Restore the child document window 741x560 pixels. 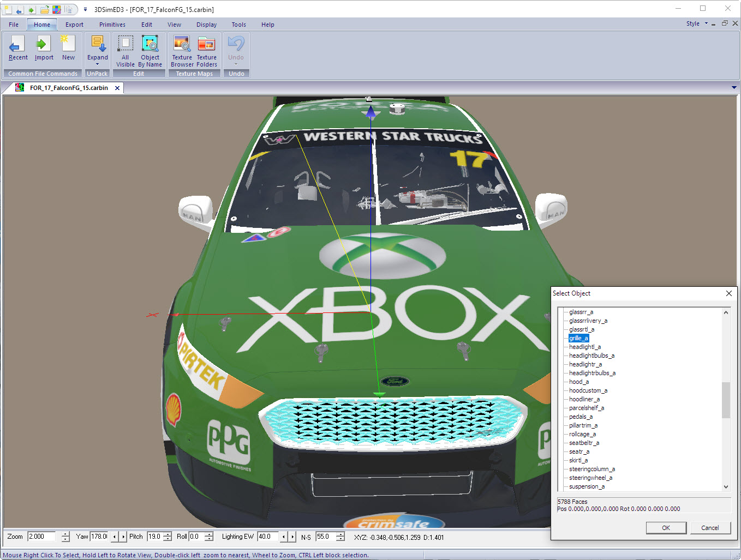(x=725, y=23)
